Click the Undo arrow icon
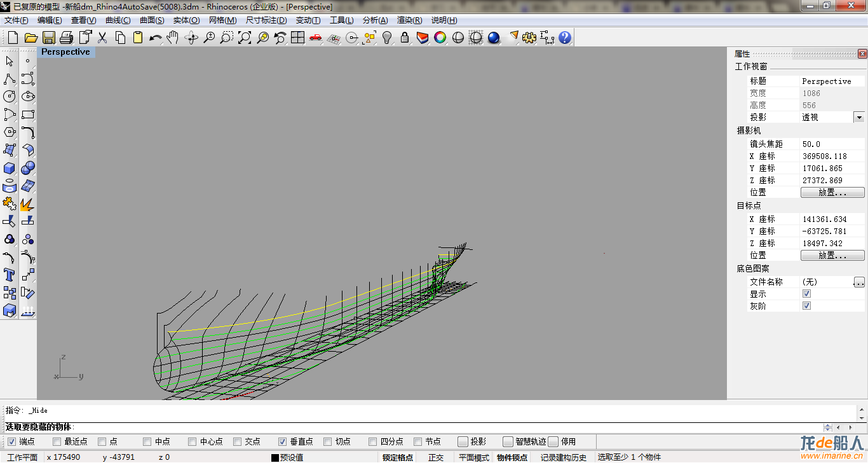This screenshot has height=463, width=868. [155, 38]
